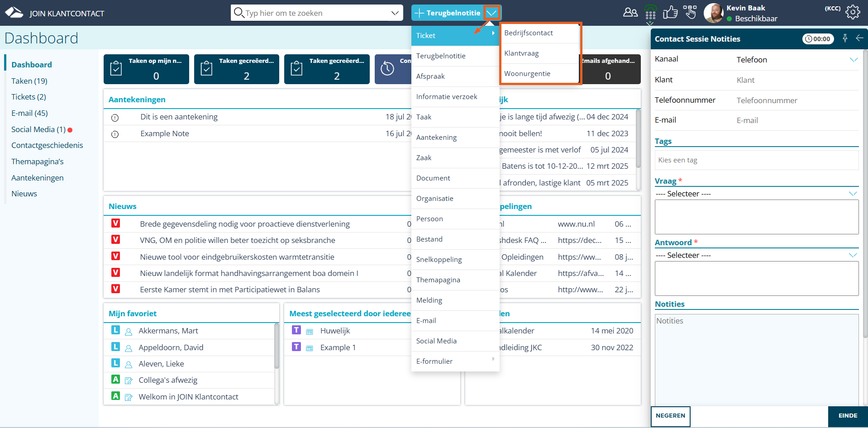The image size is (868, 428).
Task: Click the EINDE button
Action: click(847, 416)
